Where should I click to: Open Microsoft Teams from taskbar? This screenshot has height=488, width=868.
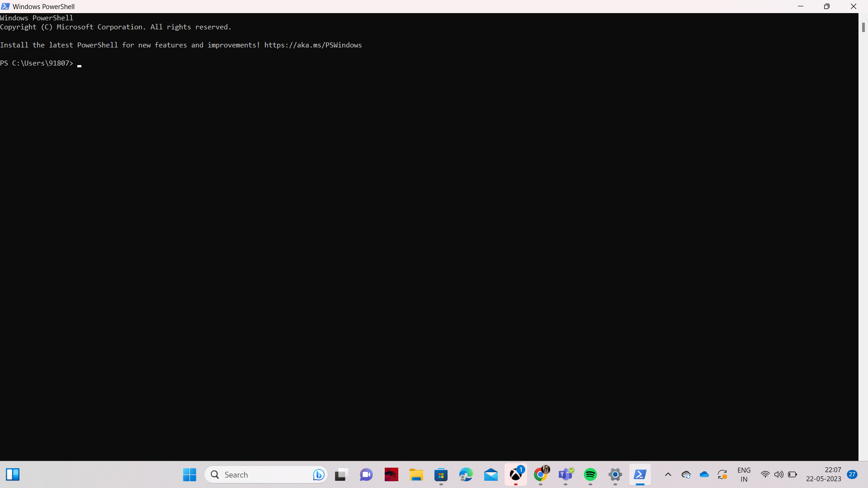[x=565, y=474]
